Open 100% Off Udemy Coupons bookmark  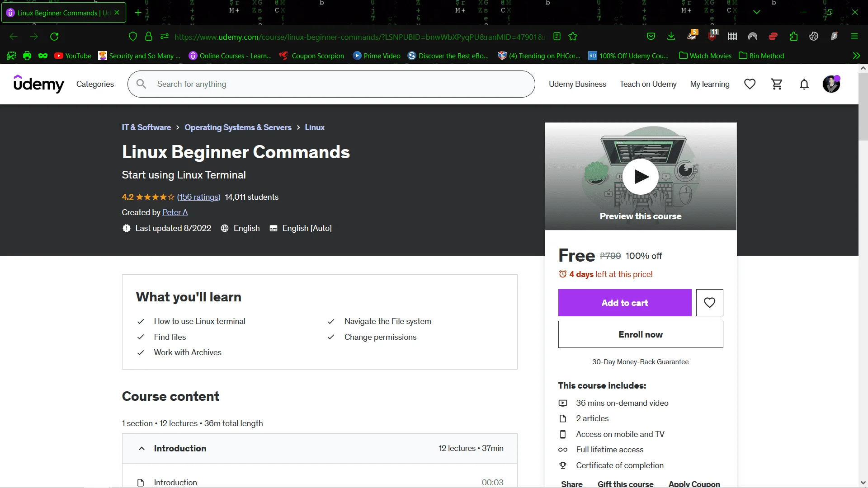(628, 56)
